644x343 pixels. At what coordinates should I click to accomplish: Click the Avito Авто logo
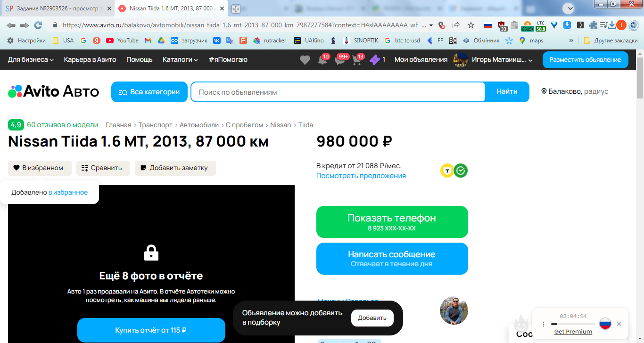click(x=54, y=91)
